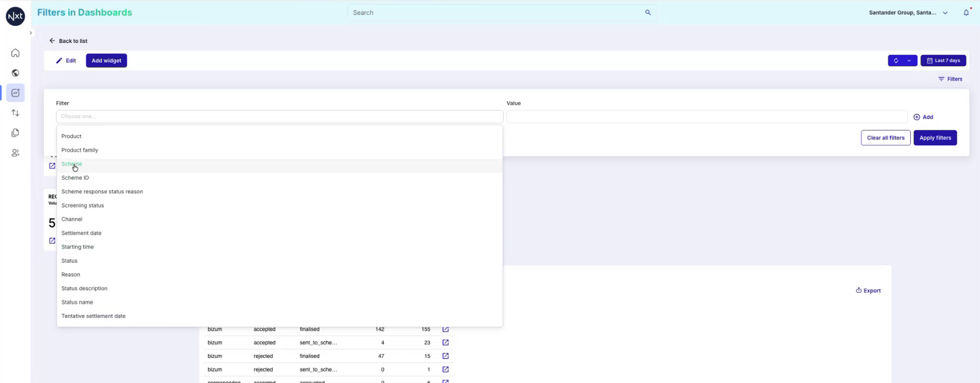This screenshot has width=980, height=383.
Task: Open the dashboards chart sidebar icon
Action: pyautogui.click(x=15, y=93)
